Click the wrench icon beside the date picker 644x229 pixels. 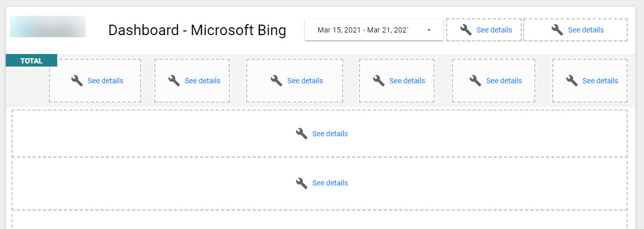tap(466, 30)
